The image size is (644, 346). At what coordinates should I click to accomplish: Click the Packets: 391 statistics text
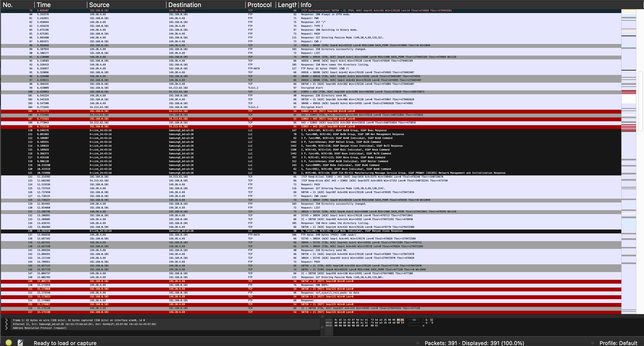(x=447, y=343)
